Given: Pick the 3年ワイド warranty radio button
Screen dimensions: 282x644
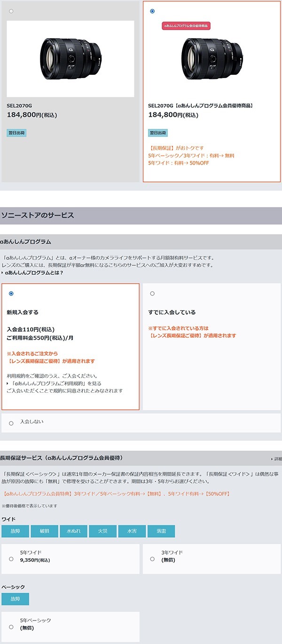Looking at the screenshot, I should point(152,559).
